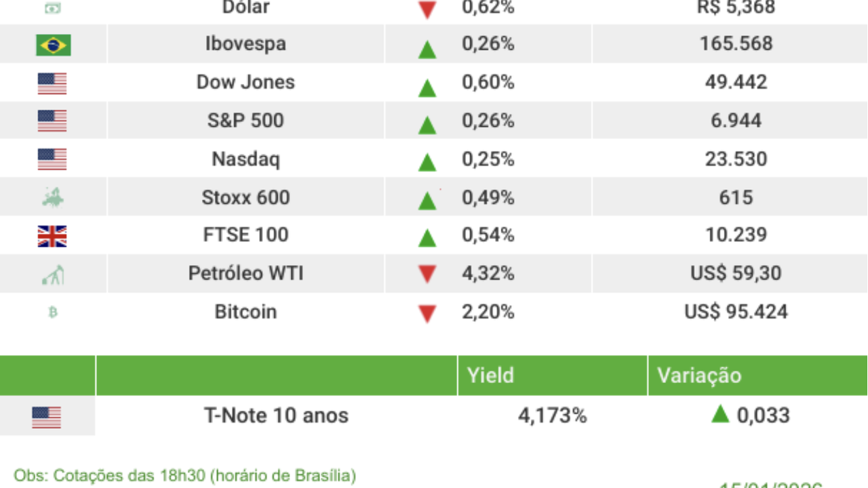The height and width of the screenshot is (488, 868).
Task: Click the T-Note yield value 4,173%
Action: click(x=552, y=415)
